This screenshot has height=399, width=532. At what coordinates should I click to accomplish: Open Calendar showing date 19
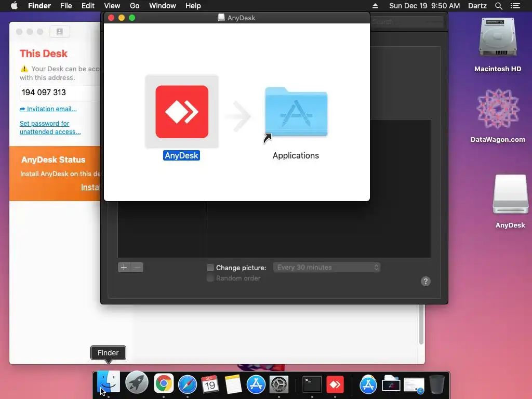click(210, 384)
